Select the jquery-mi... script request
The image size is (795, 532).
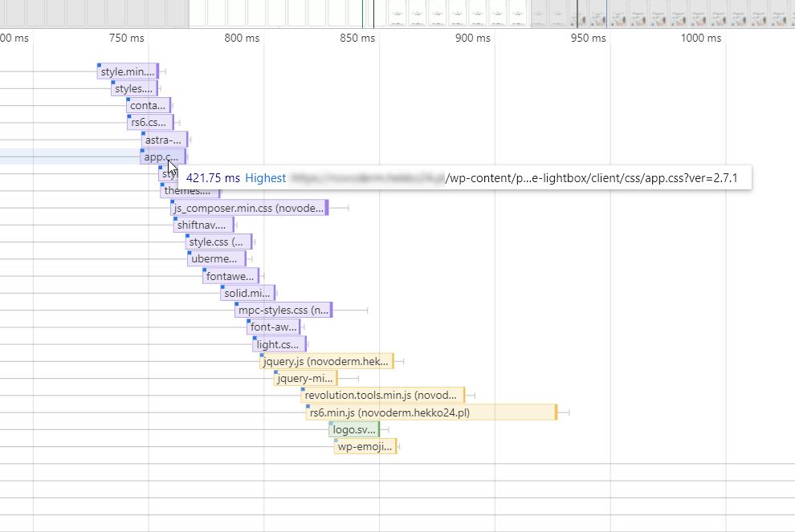pos(305,379)
